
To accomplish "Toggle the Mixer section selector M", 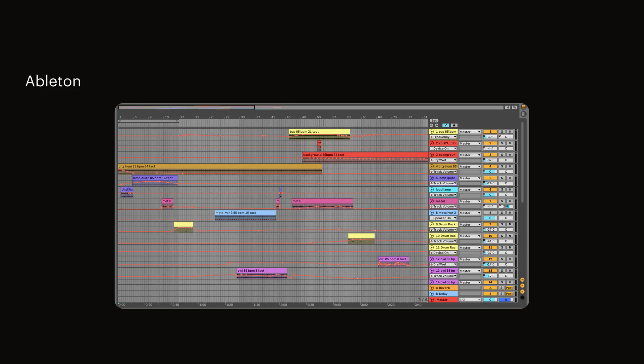I will tap(522, 291).
